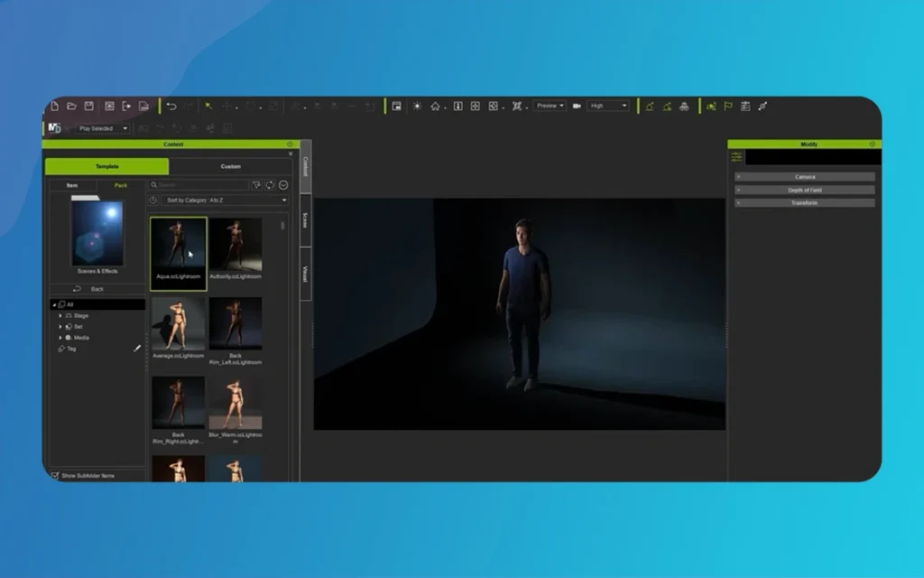This screenshot has width=924, height=578.
Task: Click the camera icon beside quality dropdown
Action: tap(577, 107)
